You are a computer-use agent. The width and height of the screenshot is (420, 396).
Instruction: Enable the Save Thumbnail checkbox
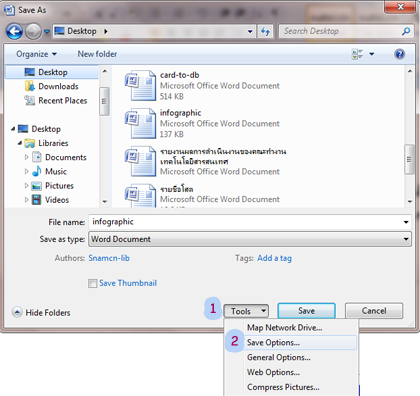pyautogui.click(x=92, y=283)
